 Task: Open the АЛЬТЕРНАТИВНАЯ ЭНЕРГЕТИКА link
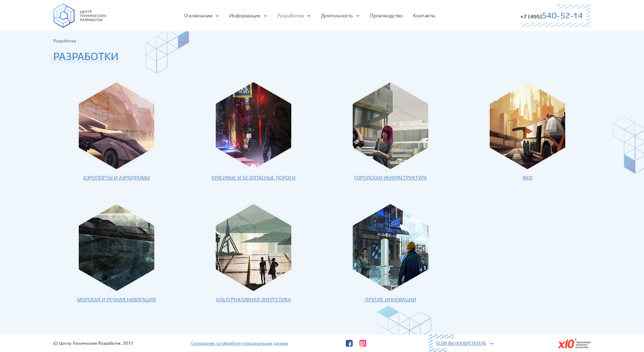click(x=254, y=300)
